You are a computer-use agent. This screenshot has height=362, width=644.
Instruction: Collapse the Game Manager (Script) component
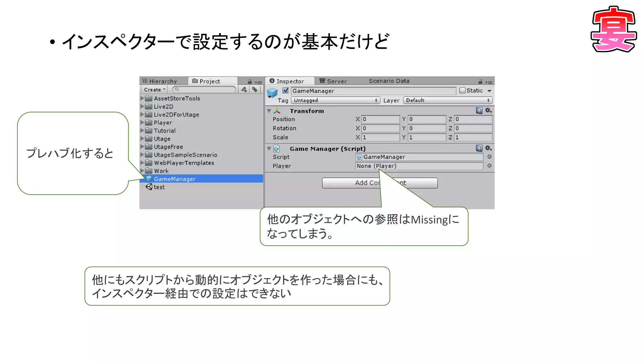click(269, 149)
